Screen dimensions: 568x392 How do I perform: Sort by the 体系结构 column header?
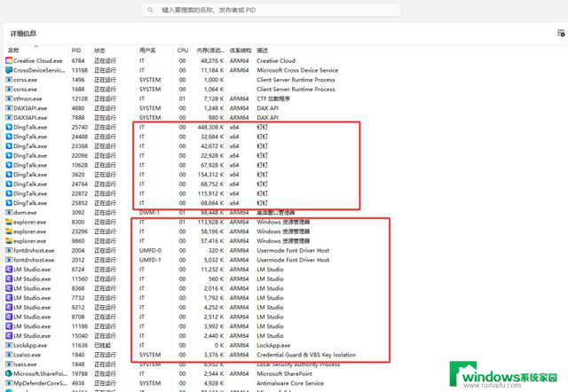[x=241, y=51]
